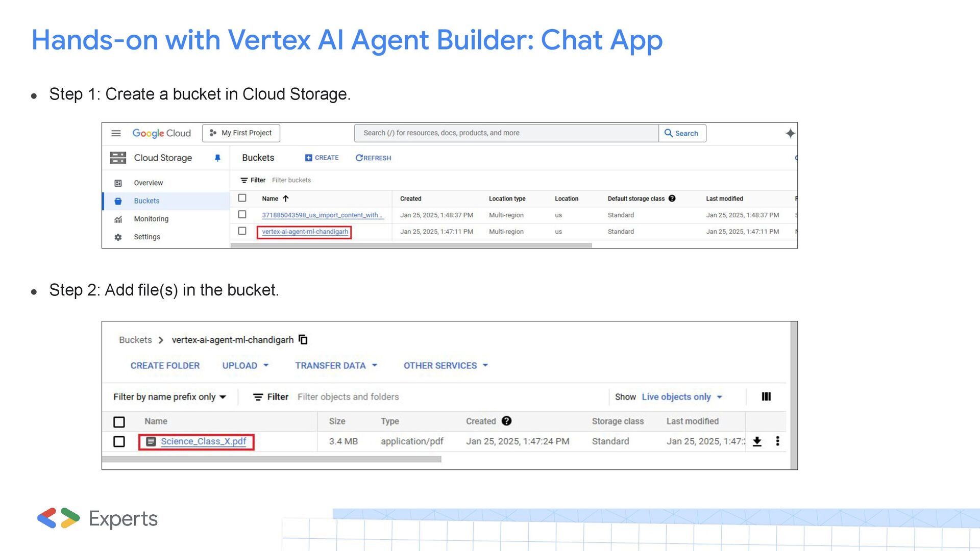Open the hamburger navigation menu
Viewport: 980px width, 551px height.
click(x=116, y=133)
